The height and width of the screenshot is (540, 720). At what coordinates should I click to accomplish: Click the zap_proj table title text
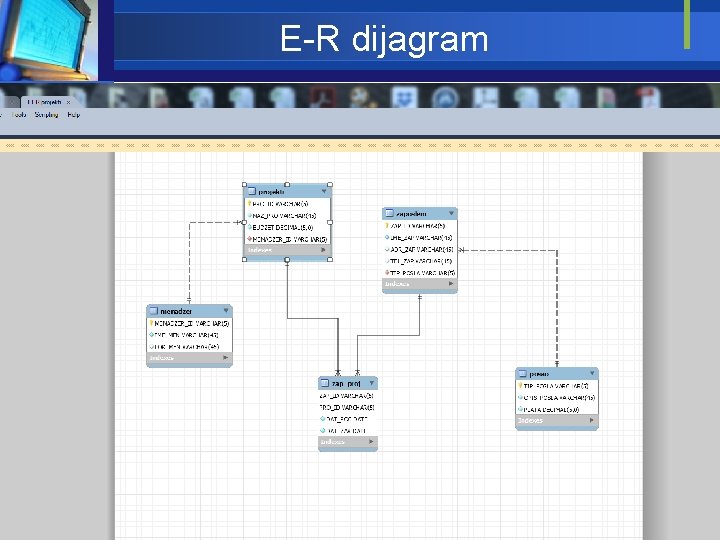pyautogui.click(x=346, y=383)
